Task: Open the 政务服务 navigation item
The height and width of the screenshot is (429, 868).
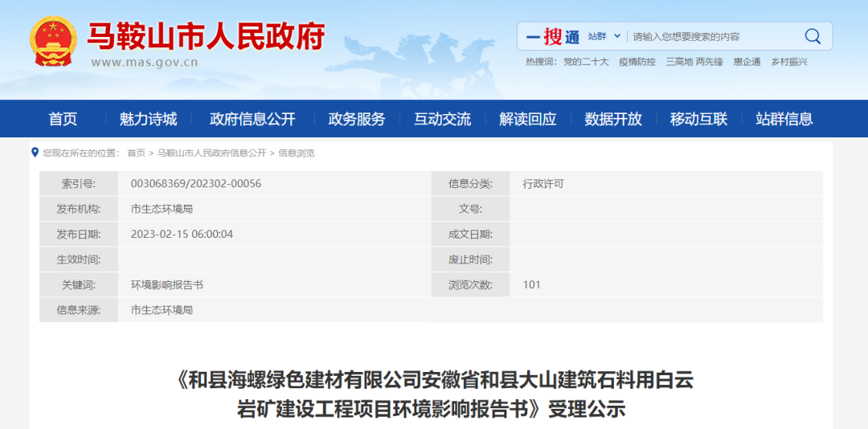Action: (357, 118)
